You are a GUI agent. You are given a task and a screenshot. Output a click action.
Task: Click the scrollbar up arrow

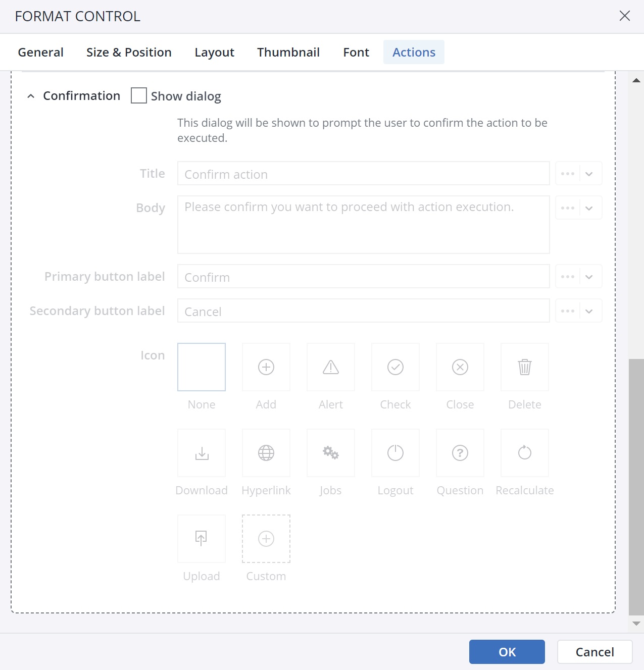[636, 80]
